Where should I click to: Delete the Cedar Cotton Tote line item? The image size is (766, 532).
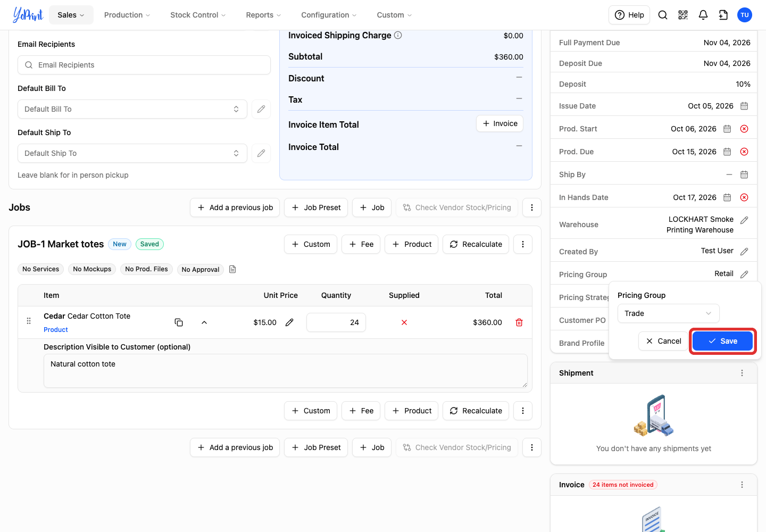[519, 322]
